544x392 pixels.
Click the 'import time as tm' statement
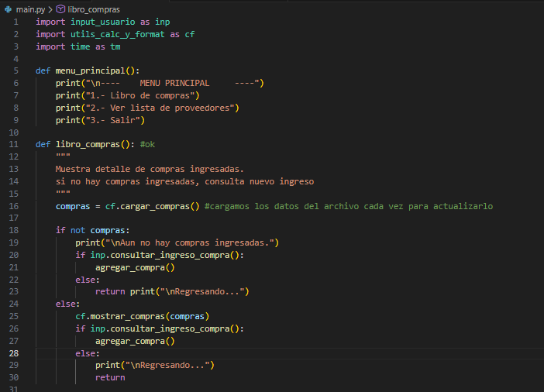(77, 46)
